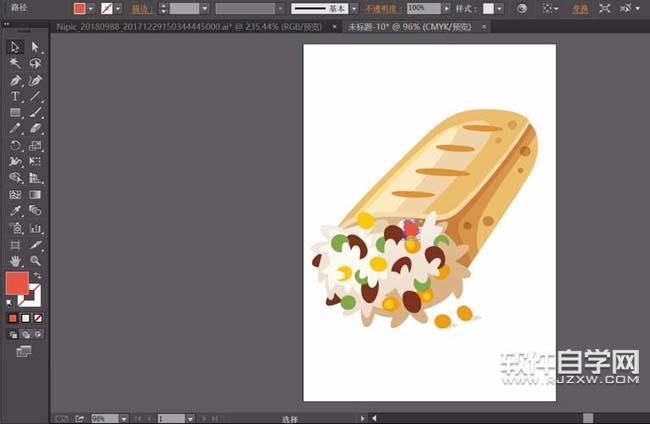Select the Paintbrush tool
The image size is (650, 424).
click(x=35, y=112)
